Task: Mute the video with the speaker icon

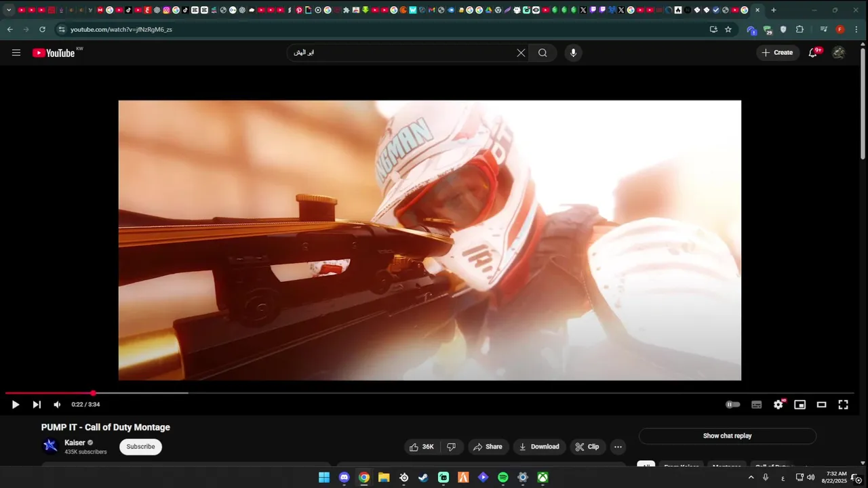Action: (x=57, y=405)
